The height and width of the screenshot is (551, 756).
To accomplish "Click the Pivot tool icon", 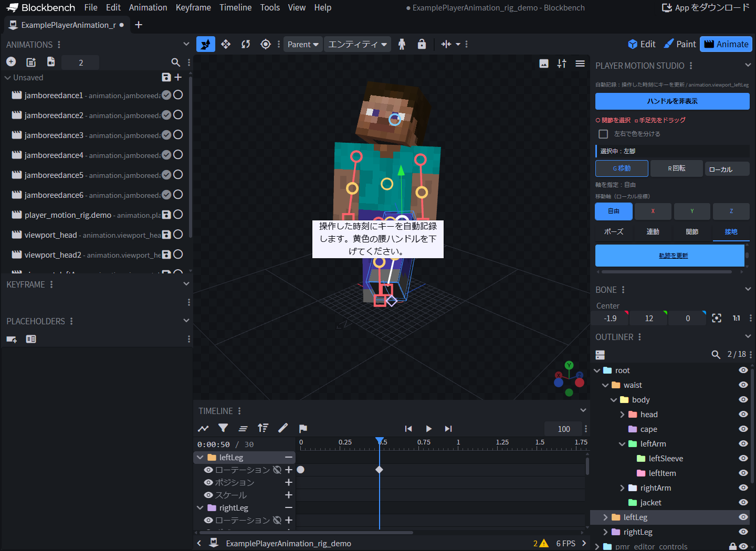I will coord(266,44).
